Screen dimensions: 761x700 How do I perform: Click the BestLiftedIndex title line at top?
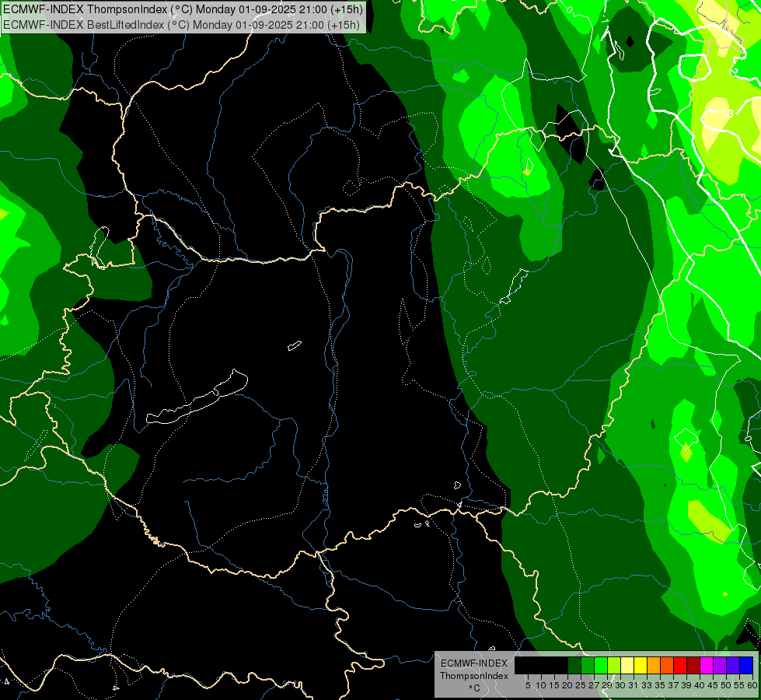[x=181, y=25]
